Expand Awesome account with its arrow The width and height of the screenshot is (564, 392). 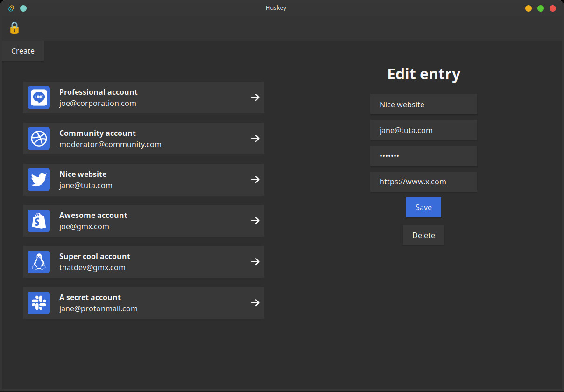click(x=255, y=221)
